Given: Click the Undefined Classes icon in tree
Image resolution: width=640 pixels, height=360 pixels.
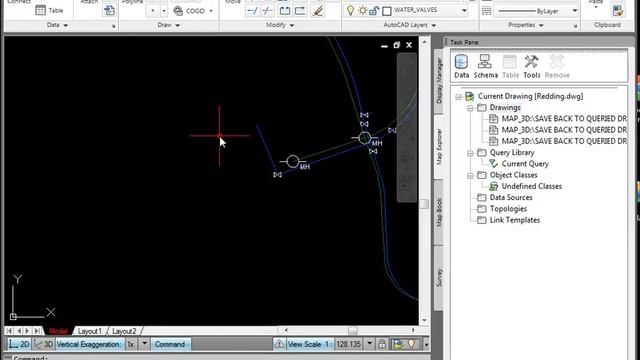Looking at the screenshot, I should (x=493, y=186).
